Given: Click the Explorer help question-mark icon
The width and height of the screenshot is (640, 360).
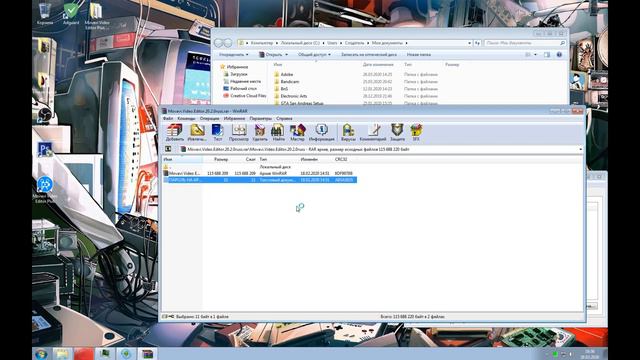Looking at the screenshot, I should [559, 55].
